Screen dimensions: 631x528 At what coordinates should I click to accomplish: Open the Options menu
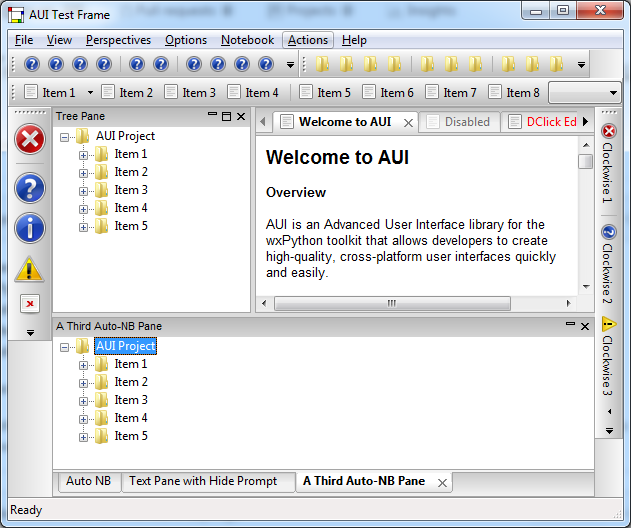click(x=186, y=40)
